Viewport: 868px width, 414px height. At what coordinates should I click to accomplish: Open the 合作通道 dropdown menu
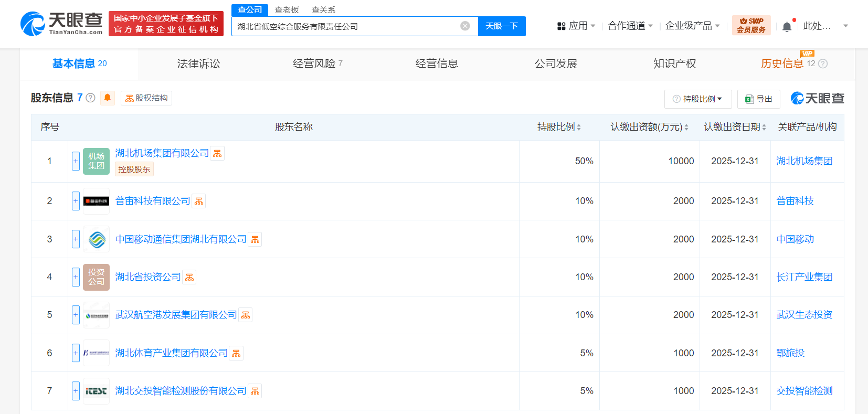pyautogui.click(x=630, y=26)
